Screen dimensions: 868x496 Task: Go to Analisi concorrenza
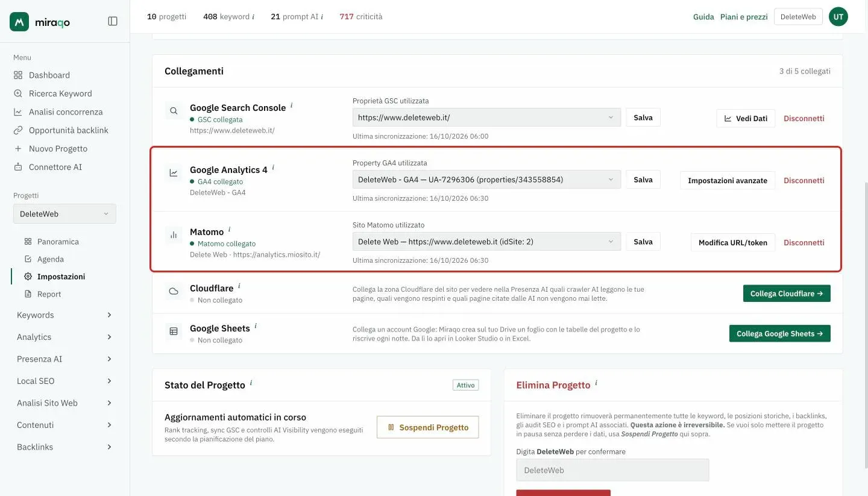point(64,111)
